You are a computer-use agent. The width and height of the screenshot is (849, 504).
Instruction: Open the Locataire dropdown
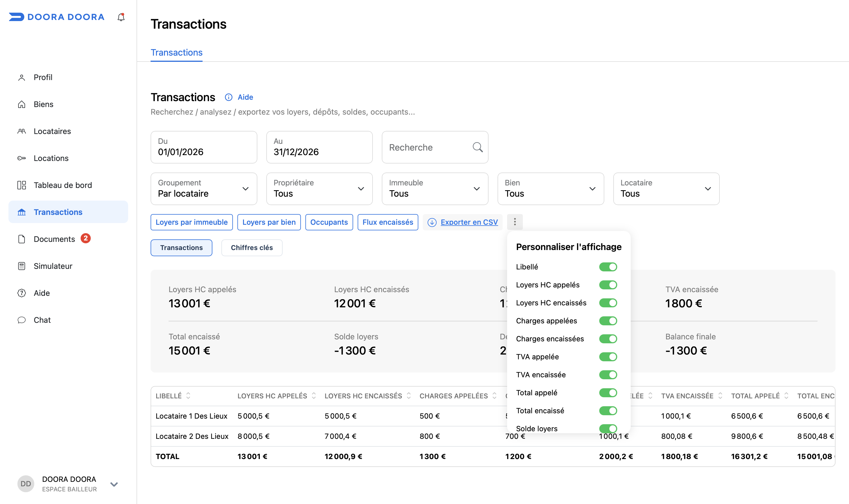pos(666,189)
